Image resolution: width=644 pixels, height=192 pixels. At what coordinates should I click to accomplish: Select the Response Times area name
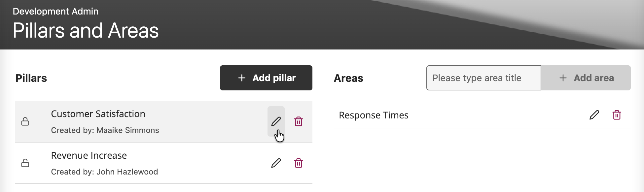point(374,115)
